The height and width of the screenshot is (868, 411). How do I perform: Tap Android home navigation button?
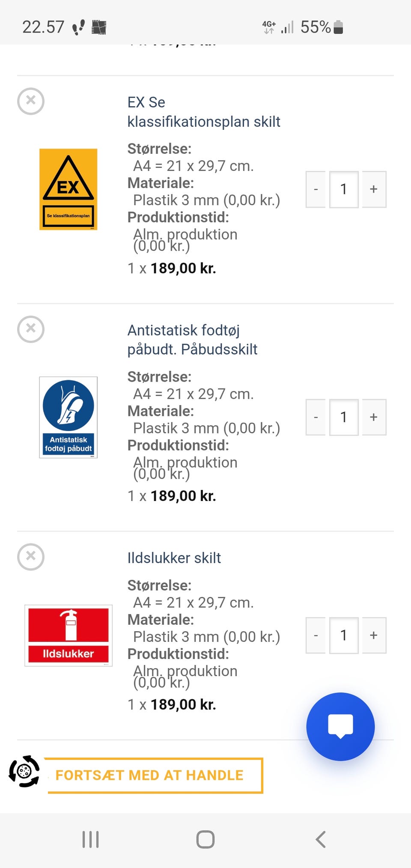205,839
